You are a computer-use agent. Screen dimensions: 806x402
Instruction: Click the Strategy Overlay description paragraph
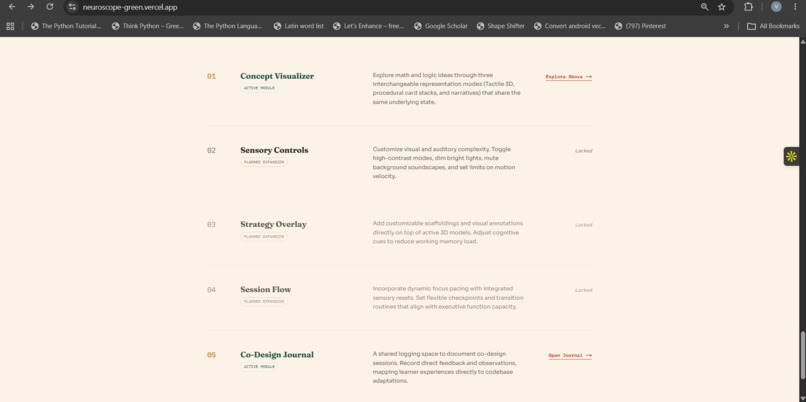coord(448,232)
